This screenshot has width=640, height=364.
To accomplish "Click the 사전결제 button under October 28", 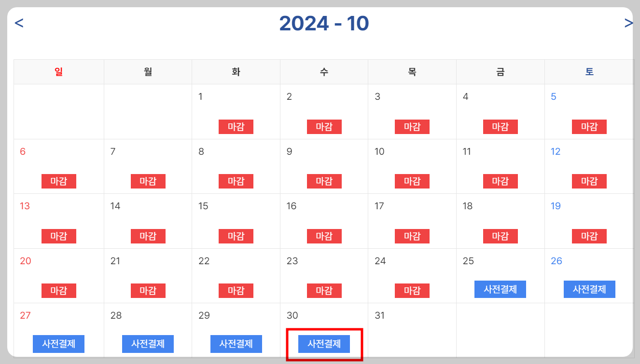I will 148,344.
